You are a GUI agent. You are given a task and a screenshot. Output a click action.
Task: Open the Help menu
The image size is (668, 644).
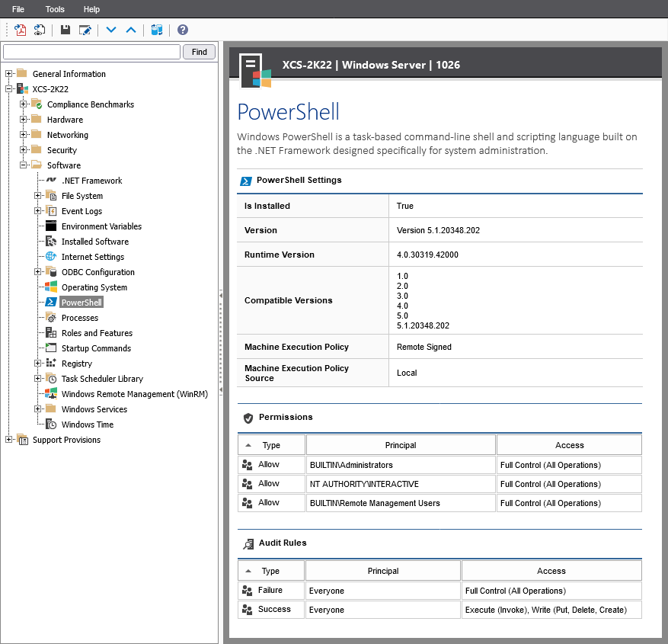click(x=91, y=9)
